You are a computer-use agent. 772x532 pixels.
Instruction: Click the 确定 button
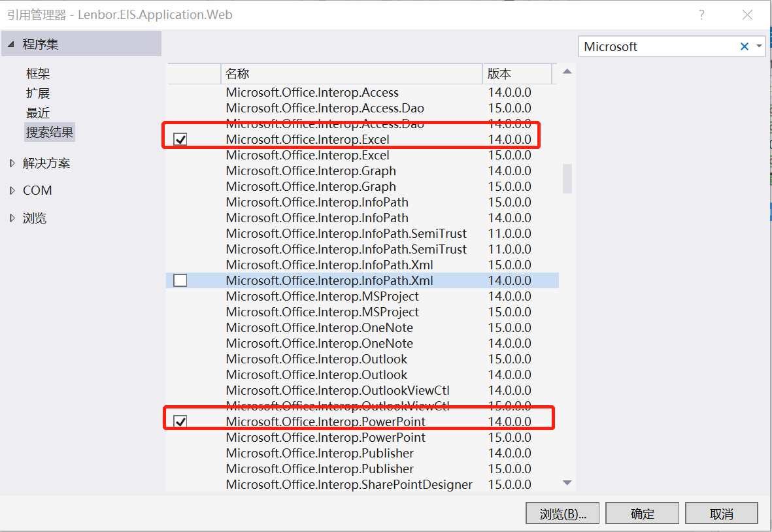click(642, 514)
